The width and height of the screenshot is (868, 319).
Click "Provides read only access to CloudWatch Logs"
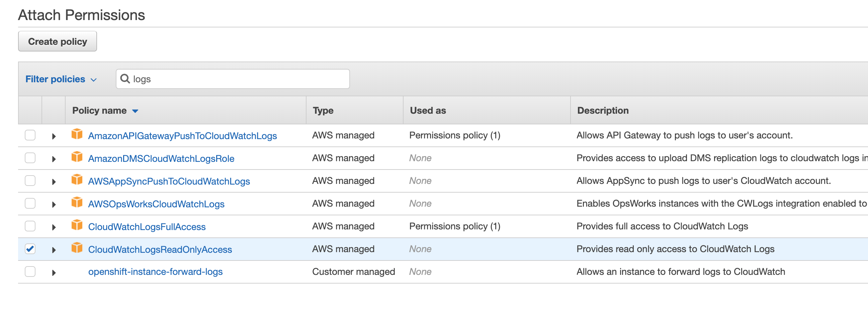coord(675,249)
